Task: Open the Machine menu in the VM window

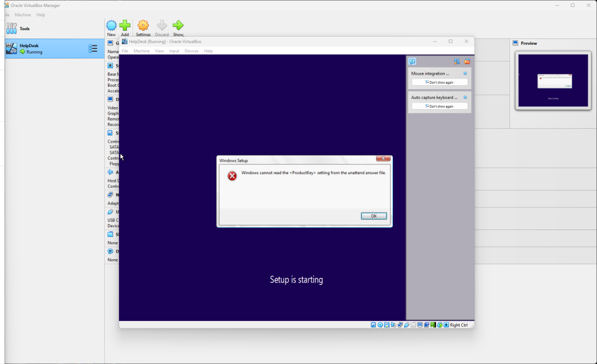Action: tap(142, 51)
